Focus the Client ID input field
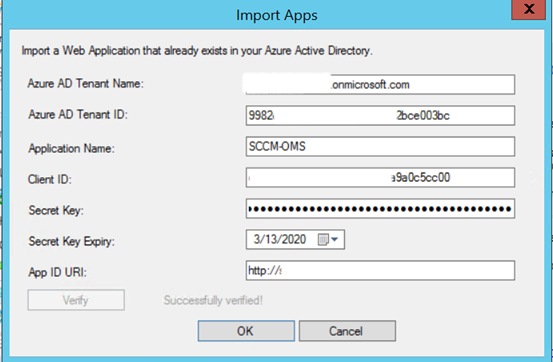The height and width of the screenshot is (362, 553). 380,177
